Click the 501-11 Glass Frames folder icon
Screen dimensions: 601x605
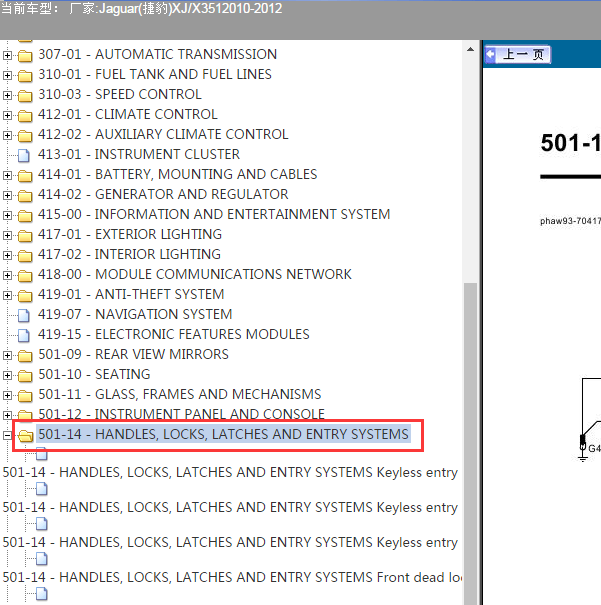[x=25, y=396]
